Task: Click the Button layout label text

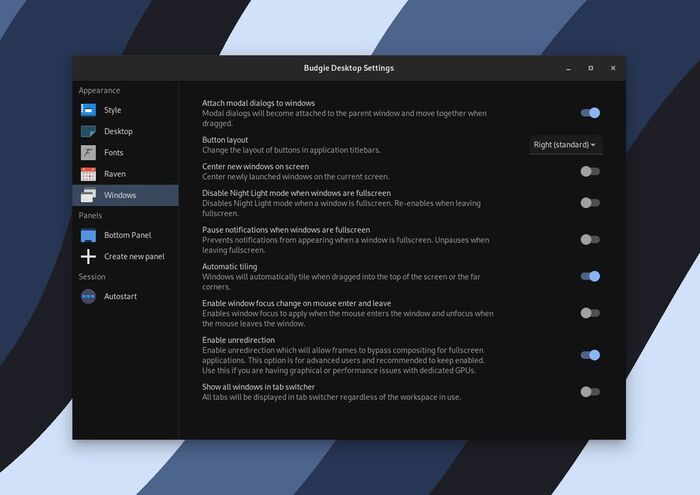Action: [225, 140]
